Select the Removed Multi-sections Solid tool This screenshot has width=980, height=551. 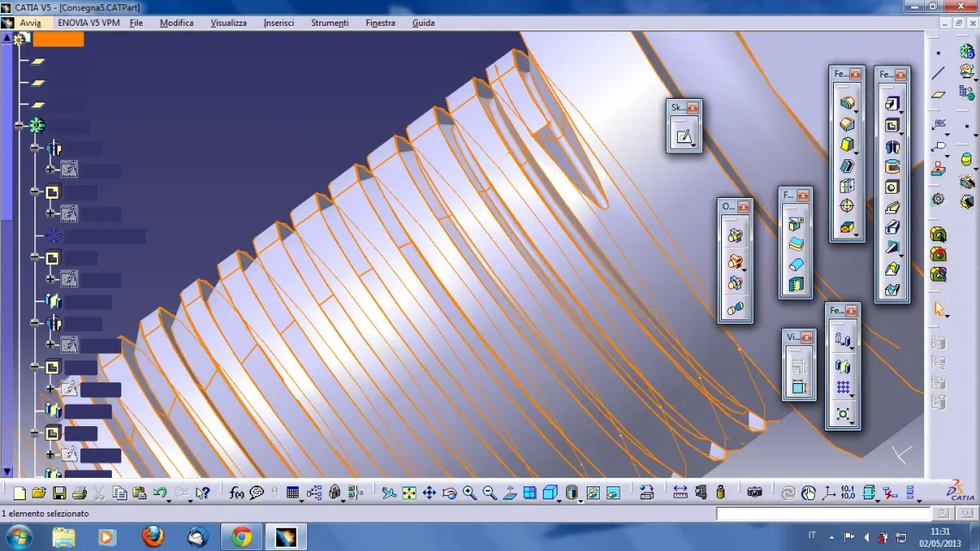pyautogui.click(x=892, y=289)
